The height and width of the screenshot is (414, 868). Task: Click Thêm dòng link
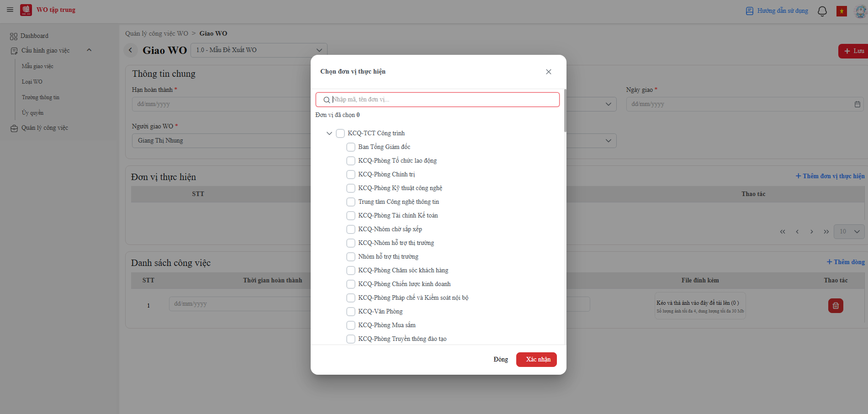(x=846, y=262)
